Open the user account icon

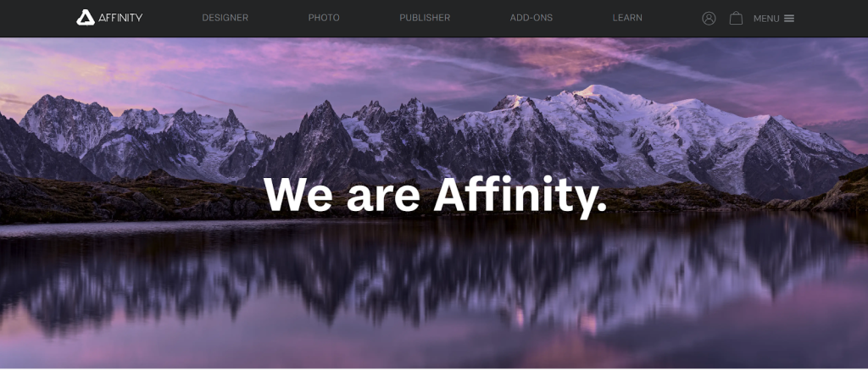[x=709, y=19]
